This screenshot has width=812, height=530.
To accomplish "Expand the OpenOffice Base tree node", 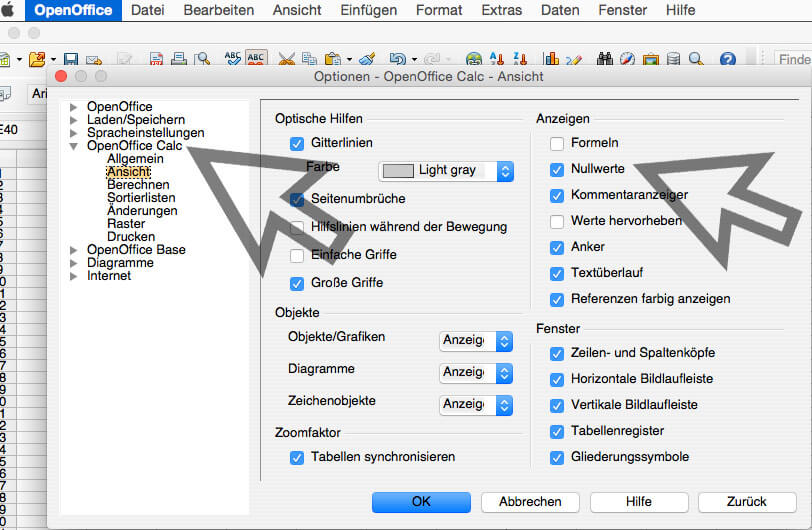I will pos(74,250).
